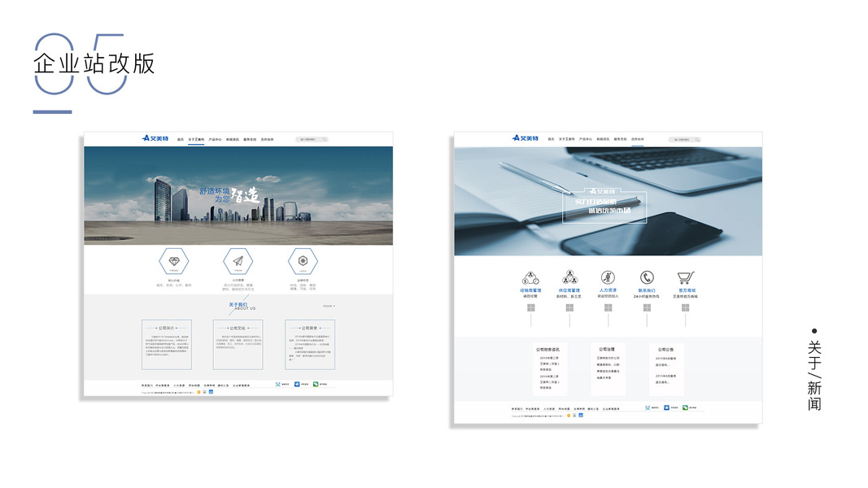
Task: Open 首页 in left mockup navigation
Action: pos(181,139)
